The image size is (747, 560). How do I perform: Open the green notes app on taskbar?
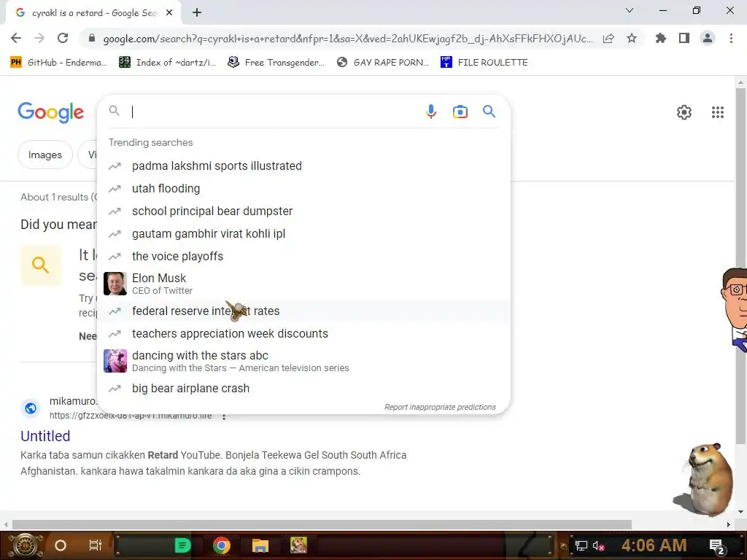tap(182, 545)
